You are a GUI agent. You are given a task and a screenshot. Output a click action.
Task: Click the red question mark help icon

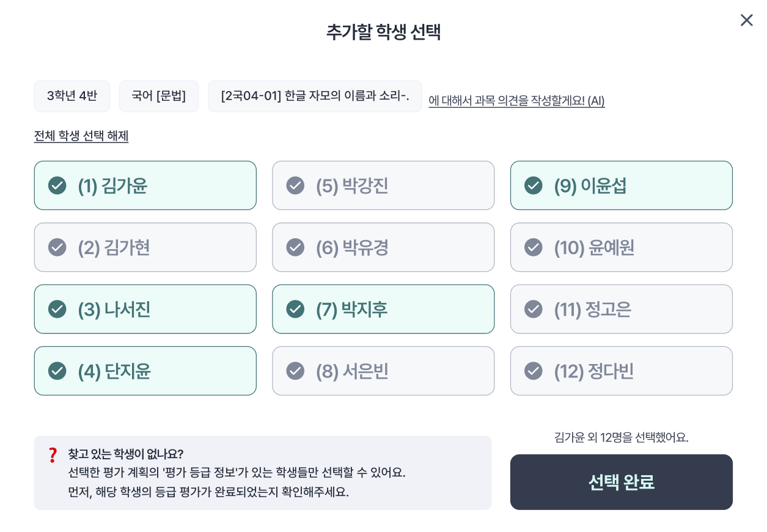point(52,455)
